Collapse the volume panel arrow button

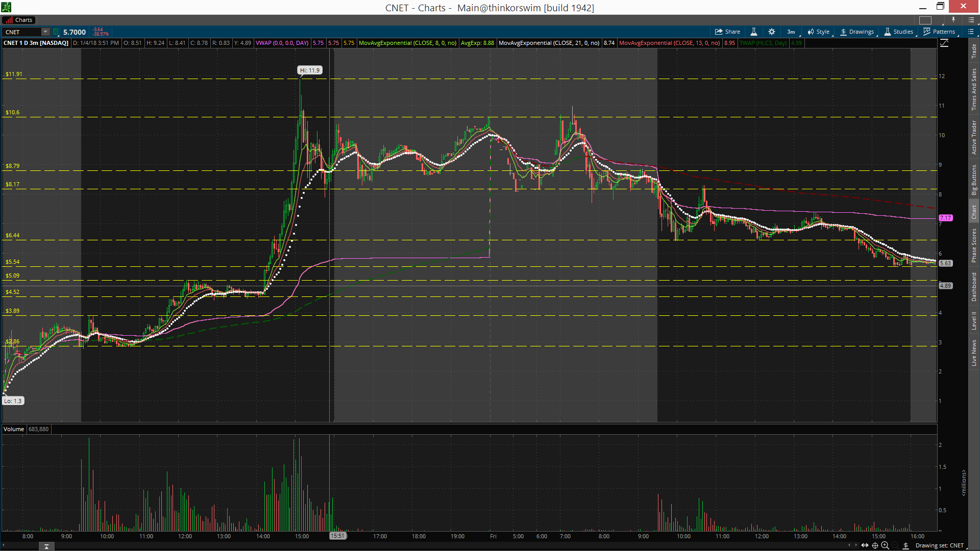pyautogui.click(x=46, y=546)
